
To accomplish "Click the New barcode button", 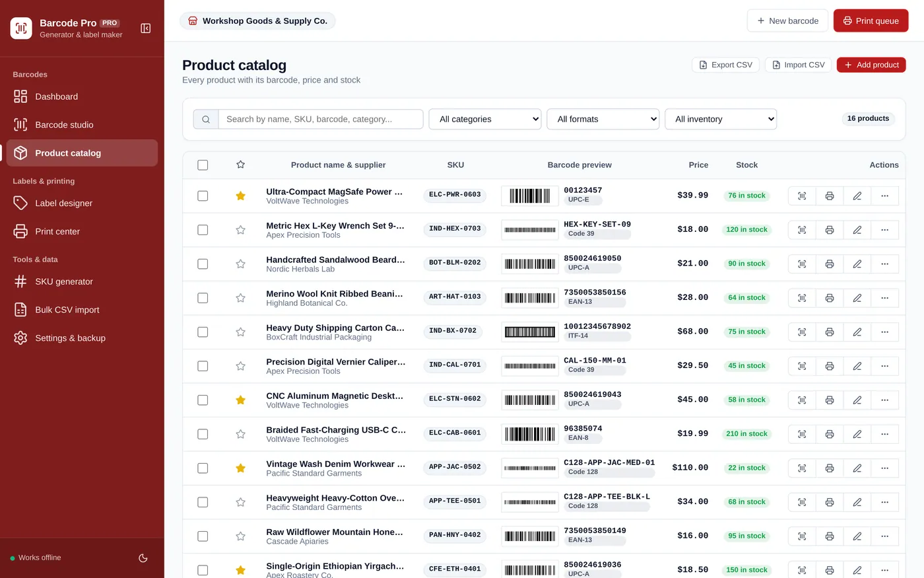I will (x=787, y=21).
